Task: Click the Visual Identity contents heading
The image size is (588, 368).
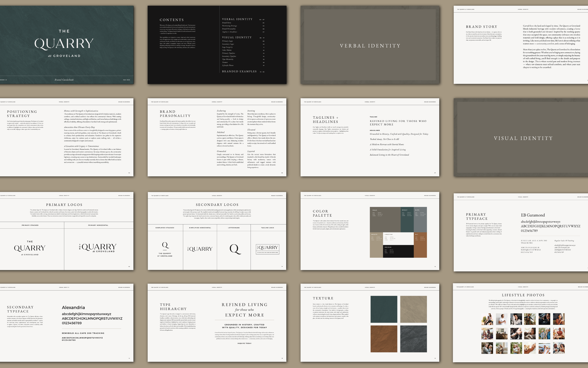Action: coord(237,37)
